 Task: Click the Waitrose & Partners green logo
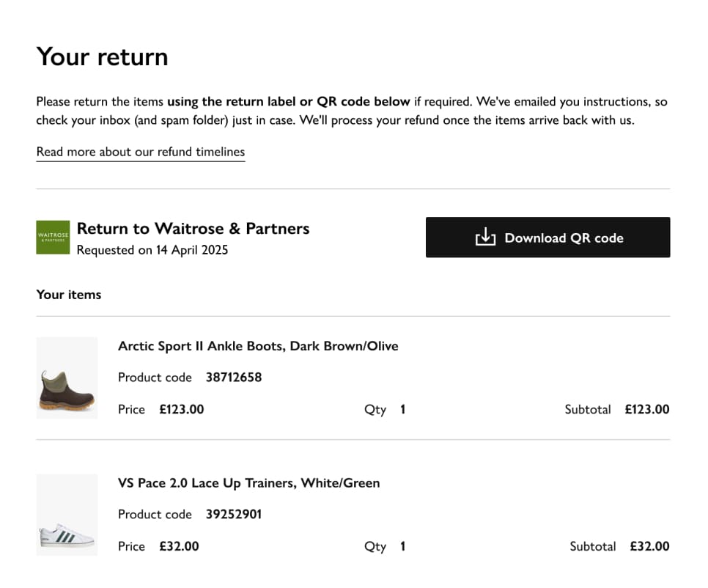click(53, 237)
